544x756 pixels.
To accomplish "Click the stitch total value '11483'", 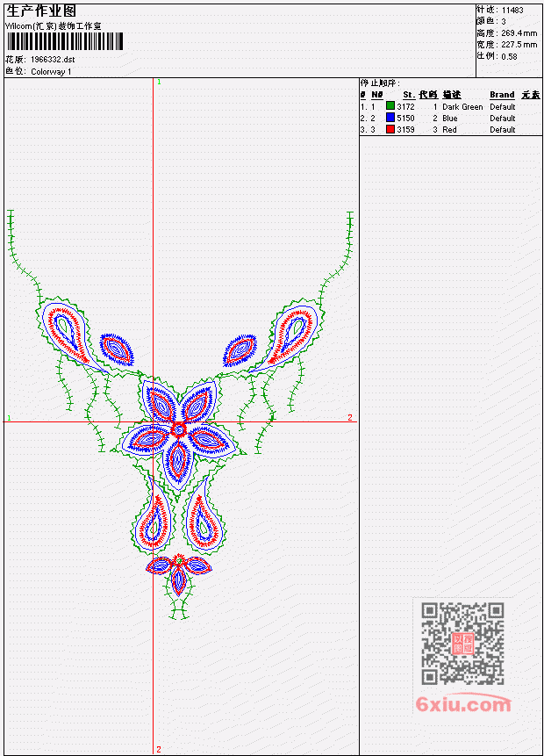I will [x=512, y=11].
